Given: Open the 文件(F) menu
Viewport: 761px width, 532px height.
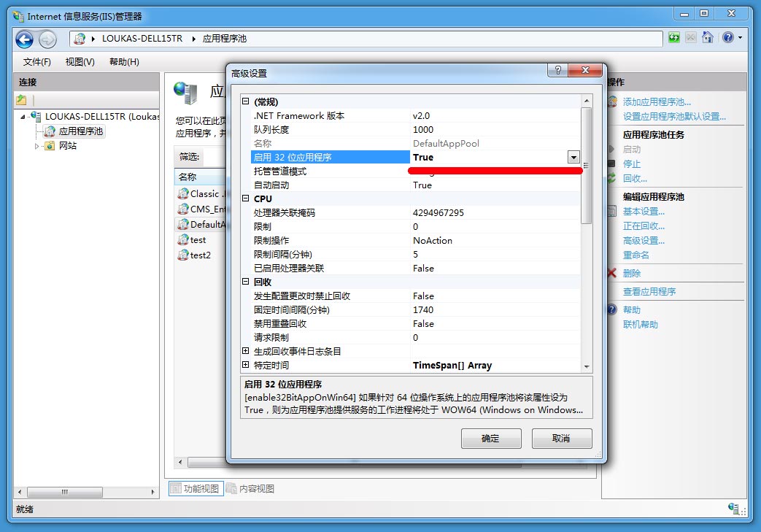Looking at the screenshot, I should coord(37,61).
